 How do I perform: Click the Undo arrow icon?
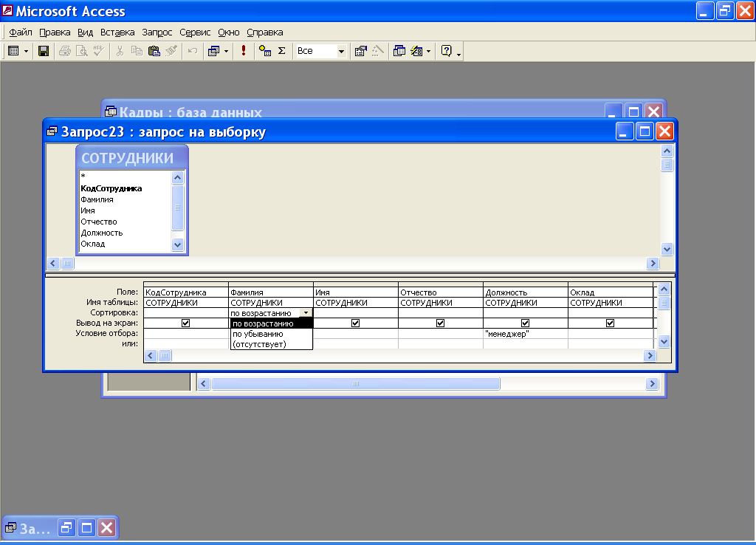tap(193, 51)
